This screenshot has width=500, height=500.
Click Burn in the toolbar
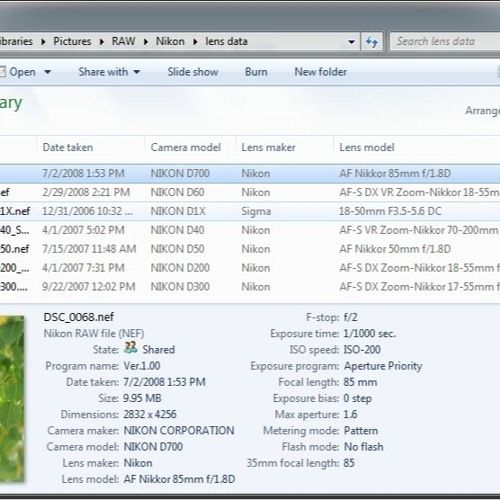pyautogui.click(x=256, y=72)
